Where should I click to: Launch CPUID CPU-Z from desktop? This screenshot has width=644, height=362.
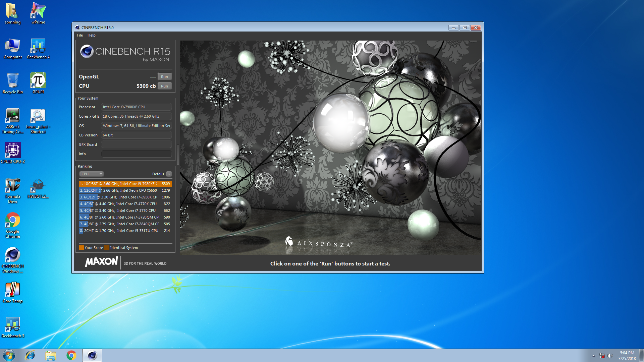point(13,153)
